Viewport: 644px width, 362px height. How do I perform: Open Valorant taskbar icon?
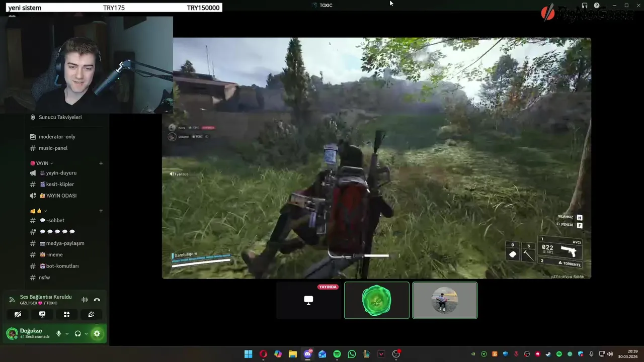click(381, 354)
